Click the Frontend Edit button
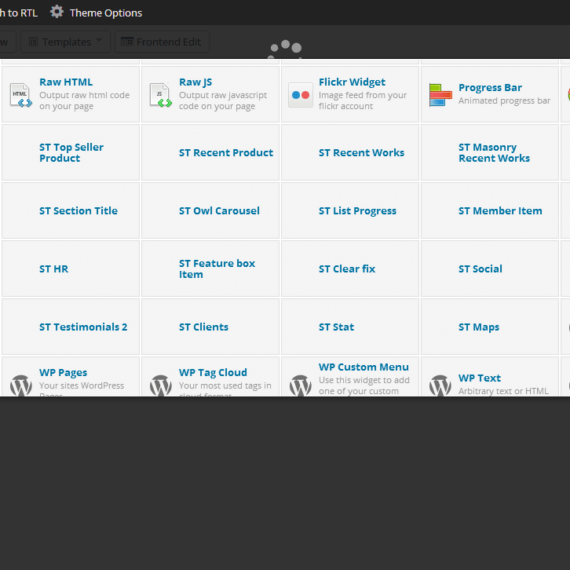The image size is (570, 570). [x=162, y=42]
